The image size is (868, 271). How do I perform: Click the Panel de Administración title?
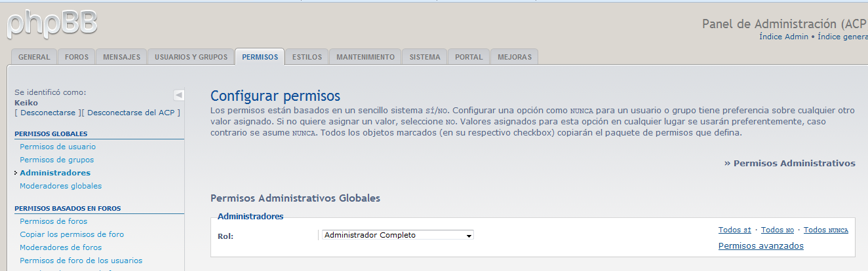pyautogui.click(x=785, y=24)
